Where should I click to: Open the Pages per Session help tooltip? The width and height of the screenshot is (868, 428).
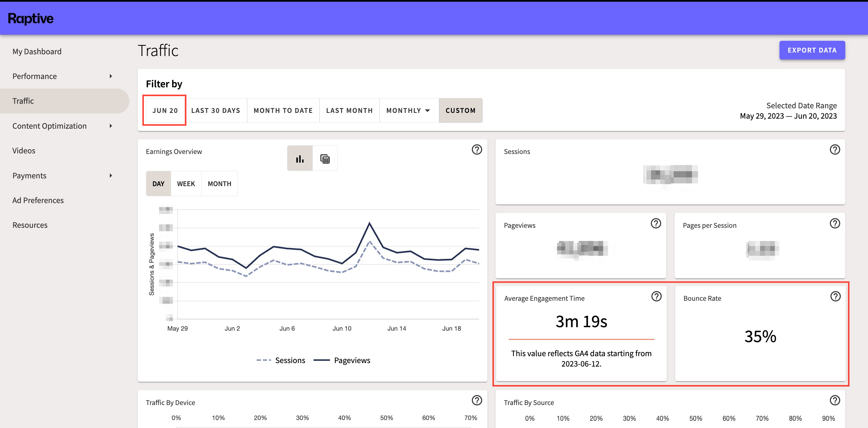[x=835, y=223]
